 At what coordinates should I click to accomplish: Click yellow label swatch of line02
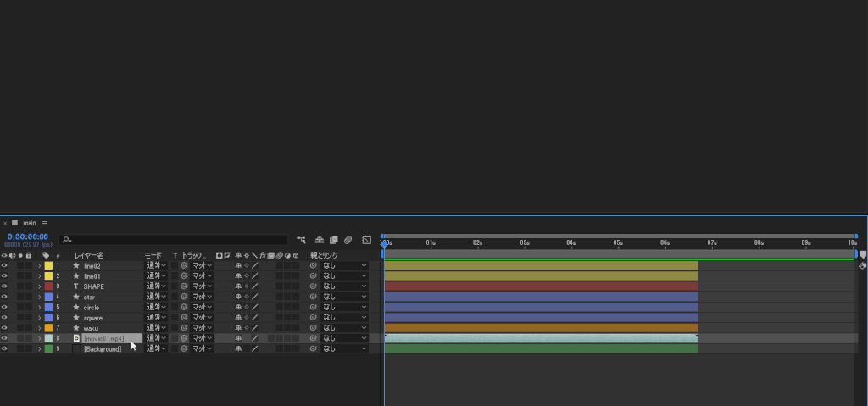click(x=48, y=266)
